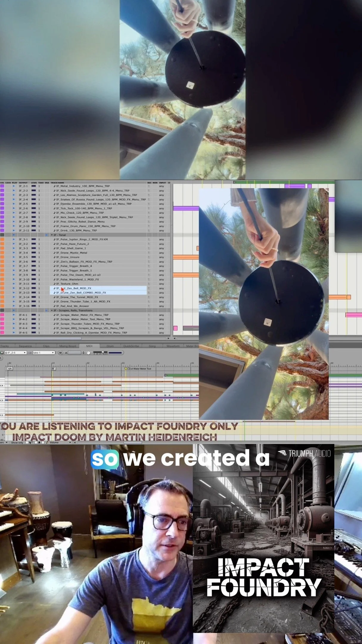Click the Impact Foundry cover art

(263, 538)
